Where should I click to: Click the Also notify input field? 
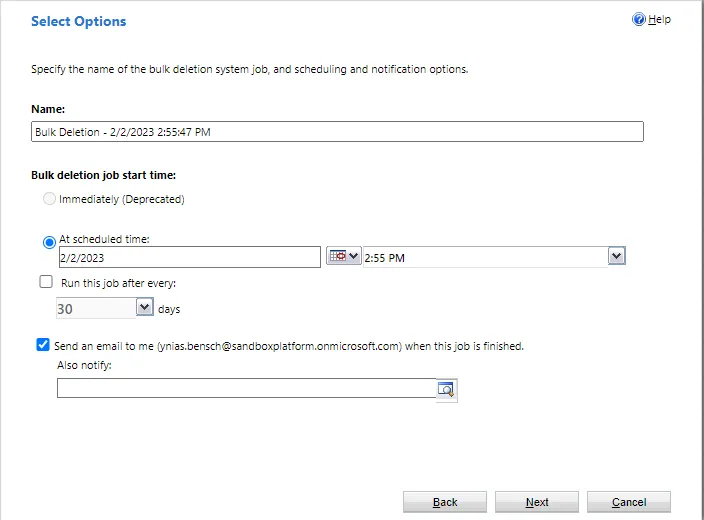click(246, 388)
